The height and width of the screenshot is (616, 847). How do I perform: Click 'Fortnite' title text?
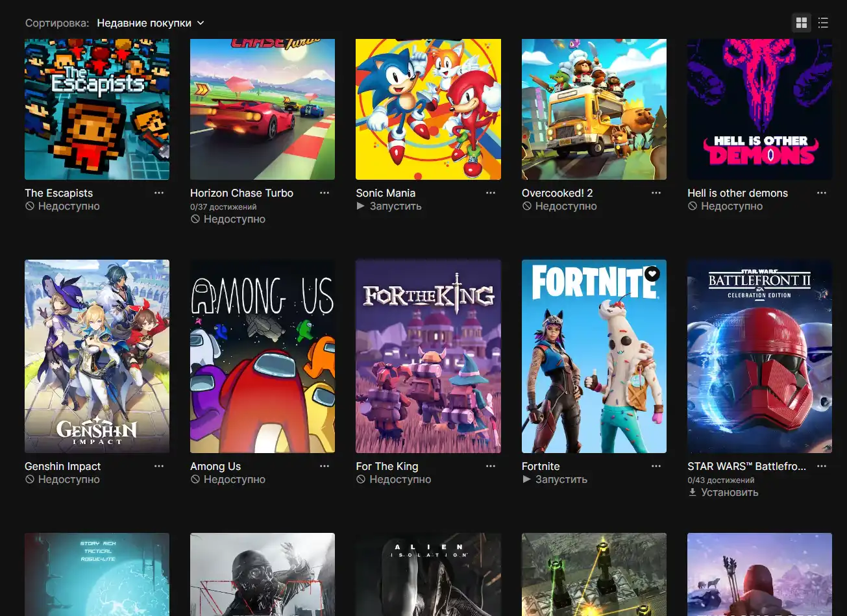[541, 466]
